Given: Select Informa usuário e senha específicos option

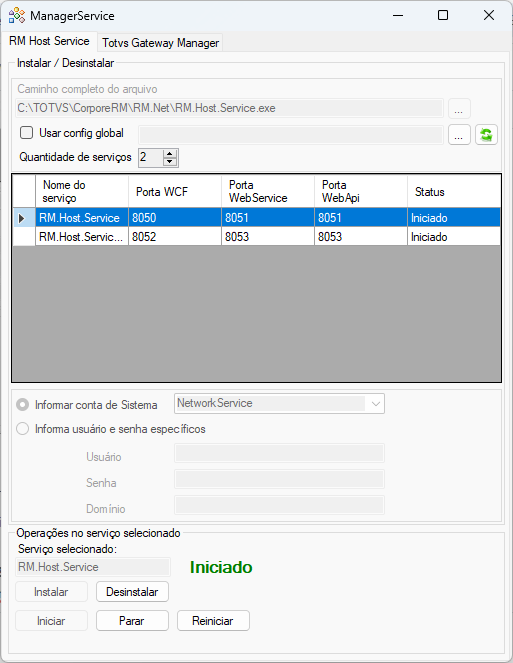Looking at the screenshot, I should (22, 429).
